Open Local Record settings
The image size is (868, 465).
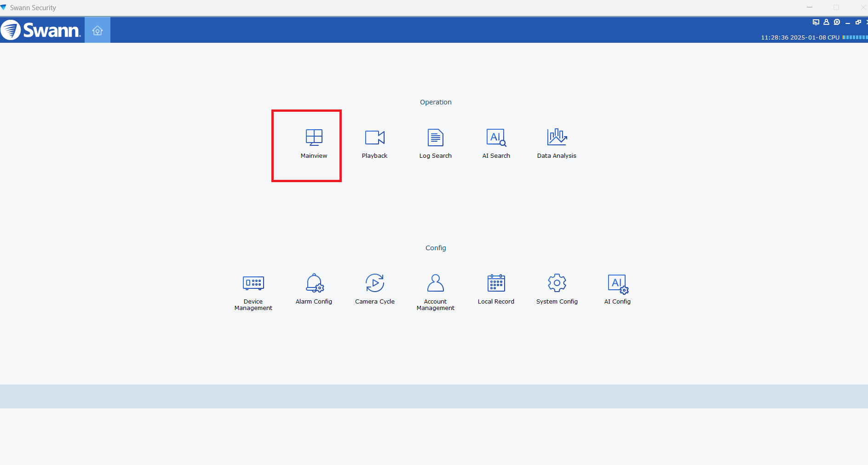point(496,289)
